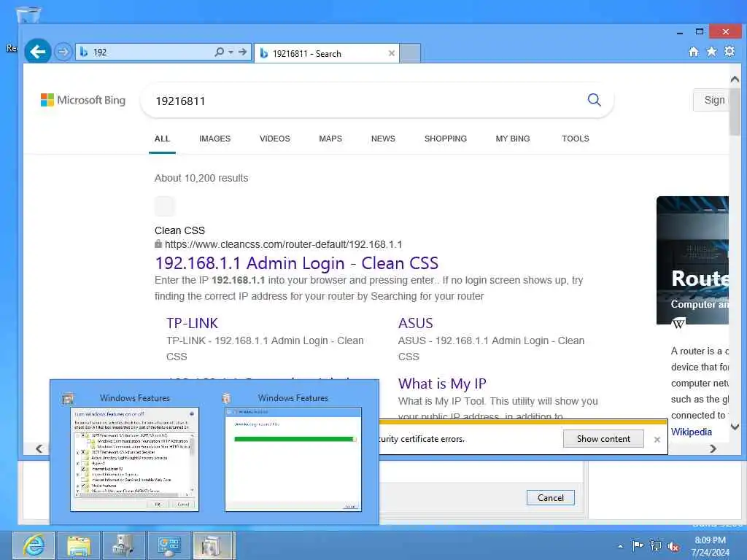Open the address bar autocomplete dropdown arrow
This screenshot has width=747, height=560.
click(x=231, y=52)
